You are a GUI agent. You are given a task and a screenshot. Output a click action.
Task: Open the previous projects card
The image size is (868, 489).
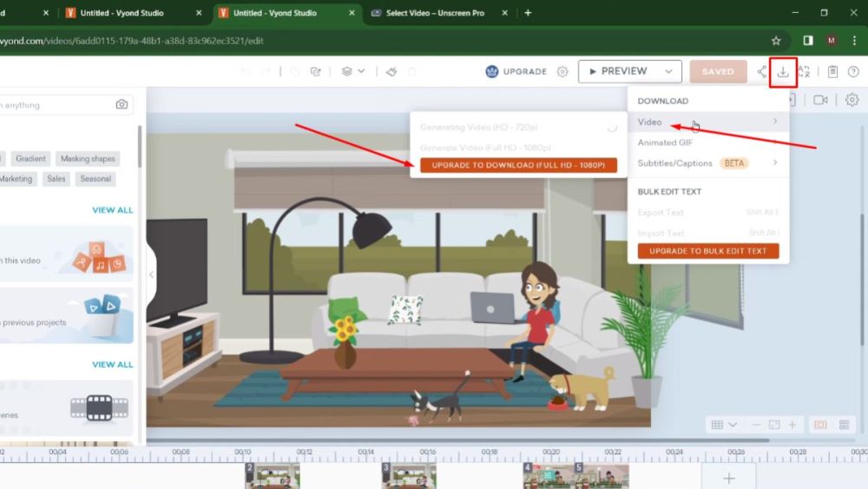click(67, 315)
